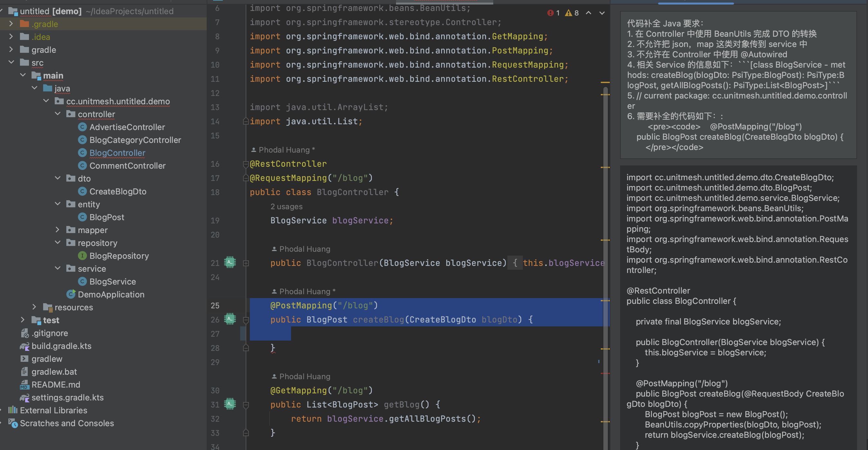This screenshot has width=868, height=450.
Task: Click the External Libraries icon
Action: (13, 410)
